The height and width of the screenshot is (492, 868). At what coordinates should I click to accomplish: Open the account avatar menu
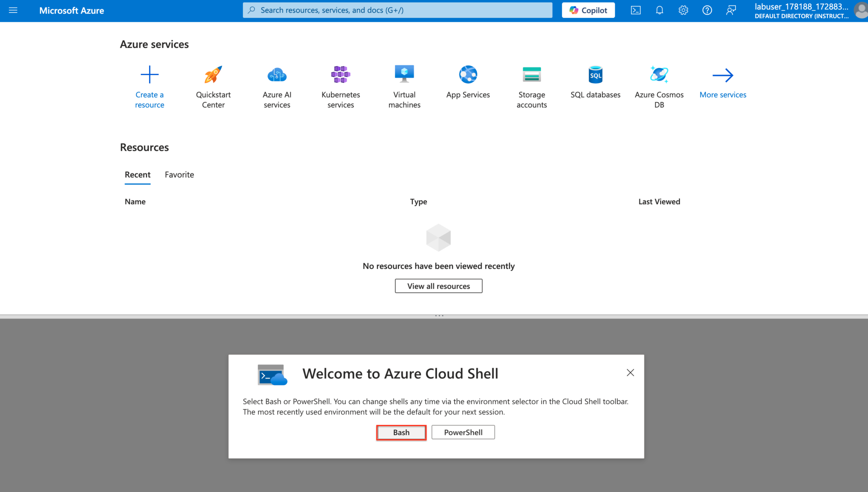coord(860,11)
